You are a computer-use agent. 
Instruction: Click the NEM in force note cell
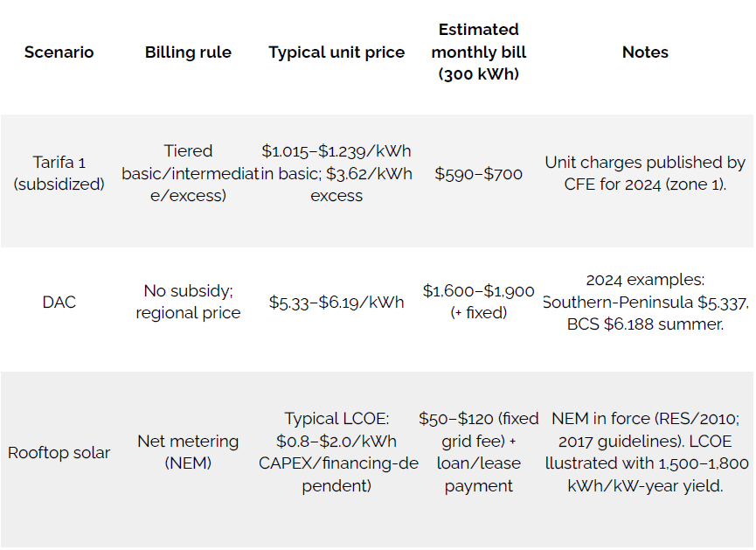tap(645, 452)
